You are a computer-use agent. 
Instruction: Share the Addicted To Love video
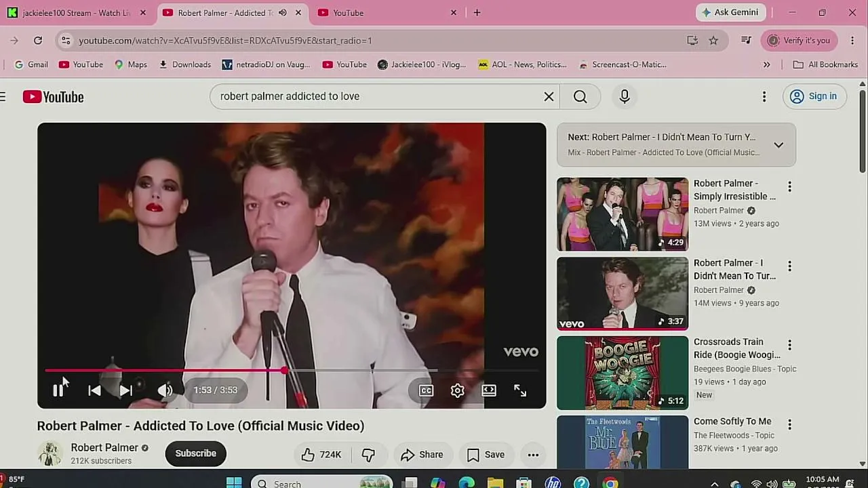(x=421, y=455)
